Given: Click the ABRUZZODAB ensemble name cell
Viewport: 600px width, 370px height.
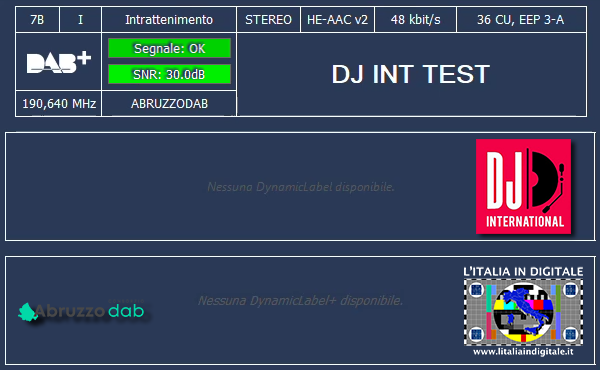Looking at the screenshot, I should pyautogui.click(x=169, y=104).
